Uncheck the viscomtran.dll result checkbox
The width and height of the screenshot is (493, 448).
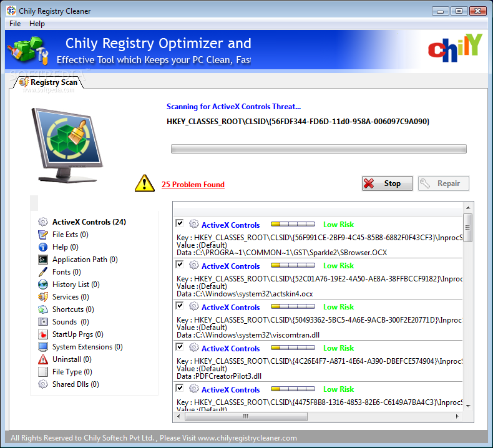coord(180,306)
